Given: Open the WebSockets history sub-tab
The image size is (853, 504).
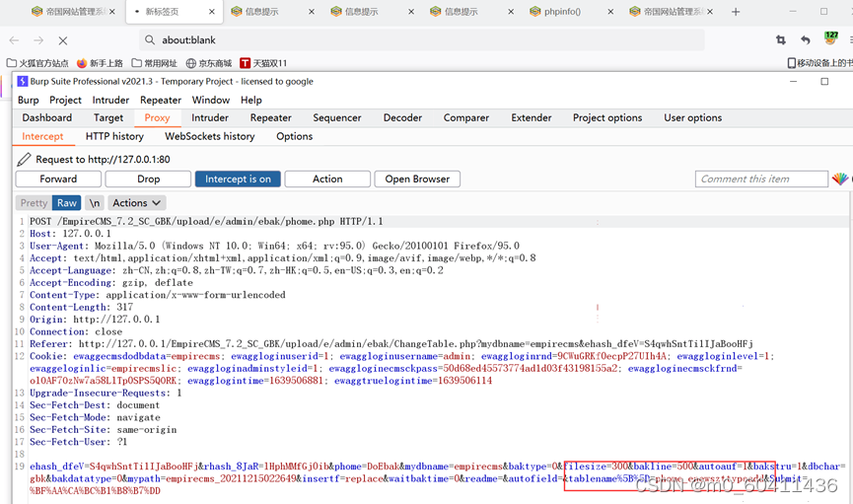Looking at the screenshot, I should [x=209, y=137].
